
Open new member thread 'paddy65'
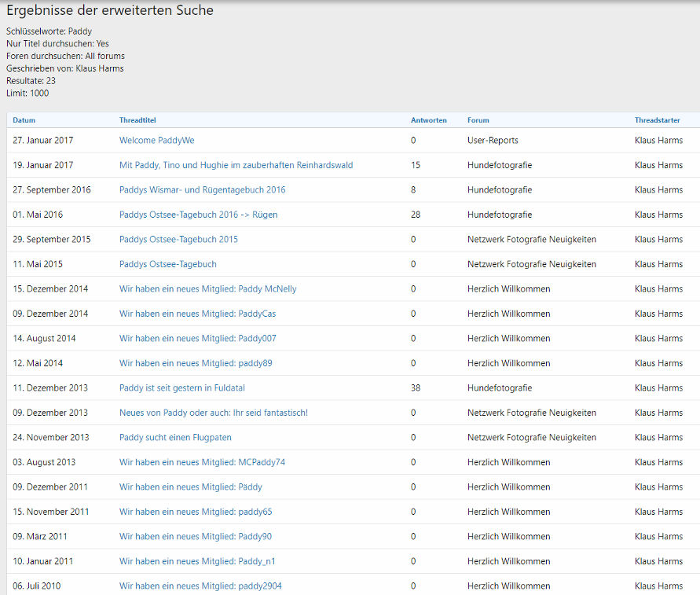pos(196,512)
